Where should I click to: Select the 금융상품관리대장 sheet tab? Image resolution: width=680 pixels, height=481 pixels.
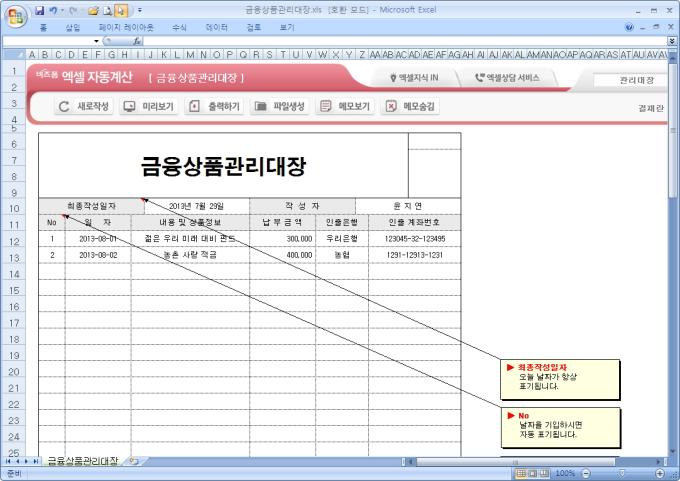pos(82,461)
